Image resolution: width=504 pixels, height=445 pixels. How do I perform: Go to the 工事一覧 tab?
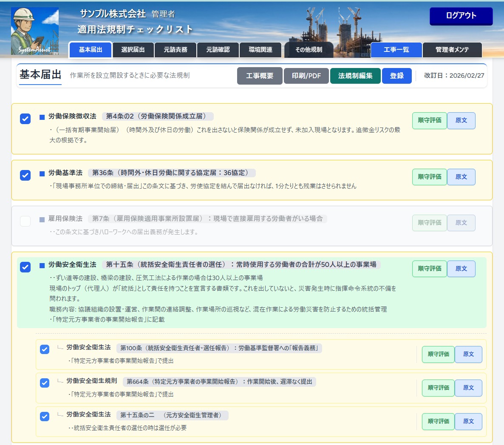click(x=396, y=50)
